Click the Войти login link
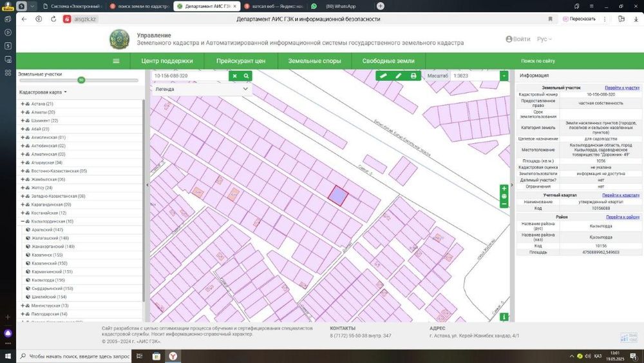This screenshot has width=644, height=363. click(518, 39)
